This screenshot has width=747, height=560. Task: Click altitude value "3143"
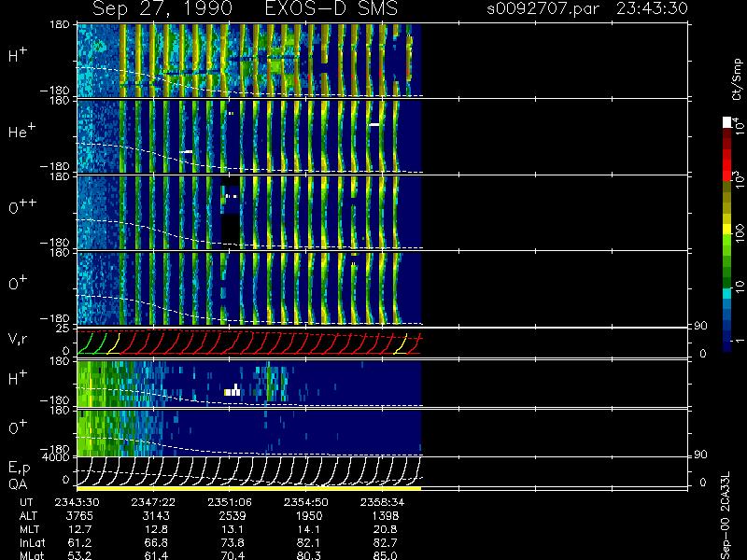[156, 516]
